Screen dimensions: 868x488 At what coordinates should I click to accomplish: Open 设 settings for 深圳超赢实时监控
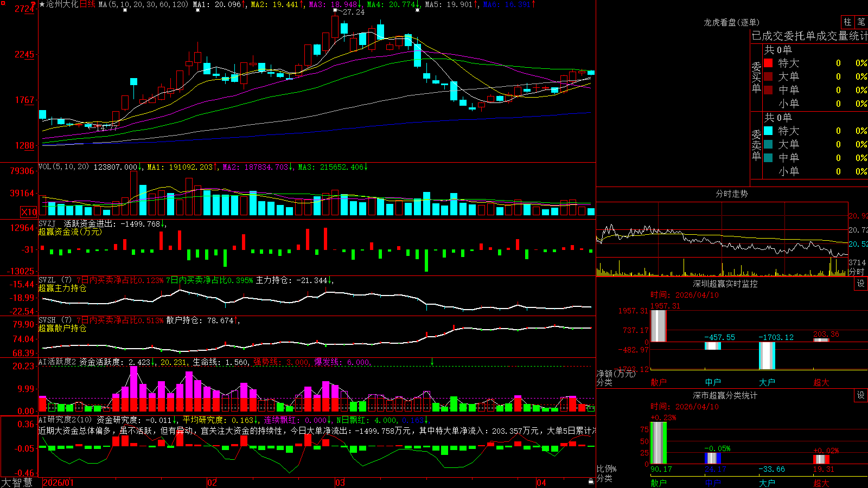[861, 284]
